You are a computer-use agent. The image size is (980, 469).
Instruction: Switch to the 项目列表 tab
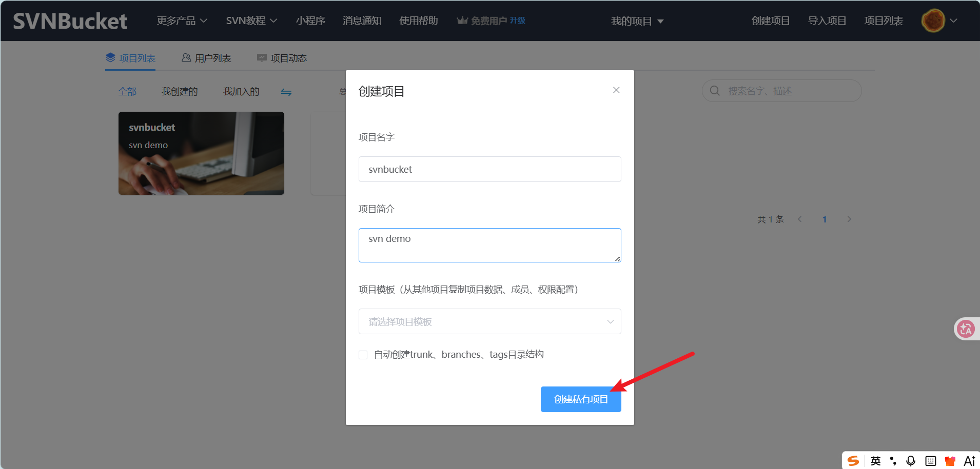click(x=130, y=58)
